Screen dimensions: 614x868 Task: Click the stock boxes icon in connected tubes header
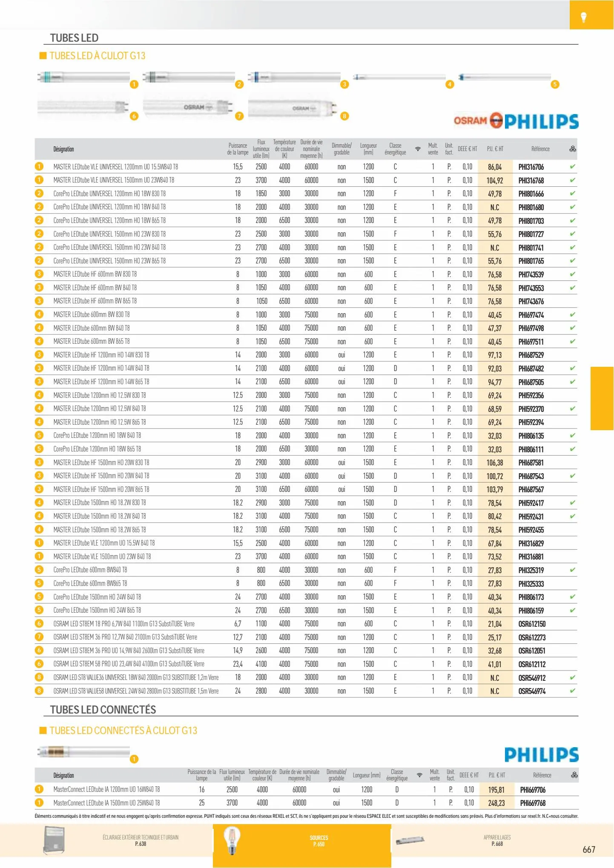574,775
